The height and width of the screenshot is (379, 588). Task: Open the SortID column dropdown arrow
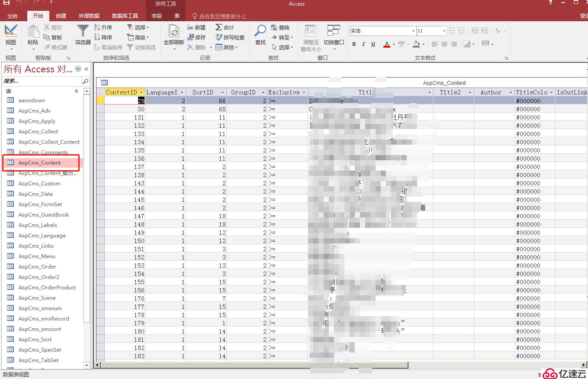pyautogui.click(x=222, y=92)
